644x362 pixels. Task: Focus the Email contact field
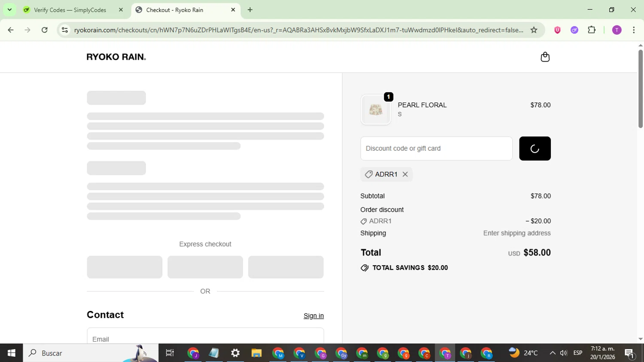205,336
